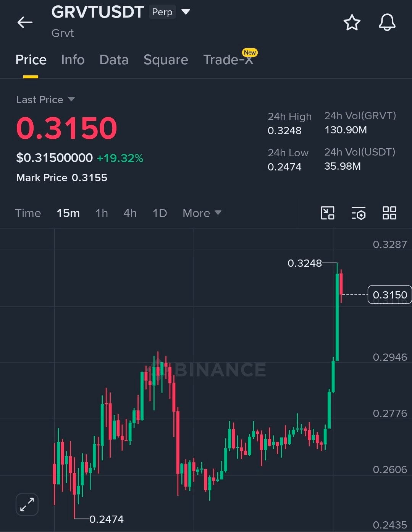Tap the 0.2474 low marker on chart
412x532 pixels.
point(107,519)
